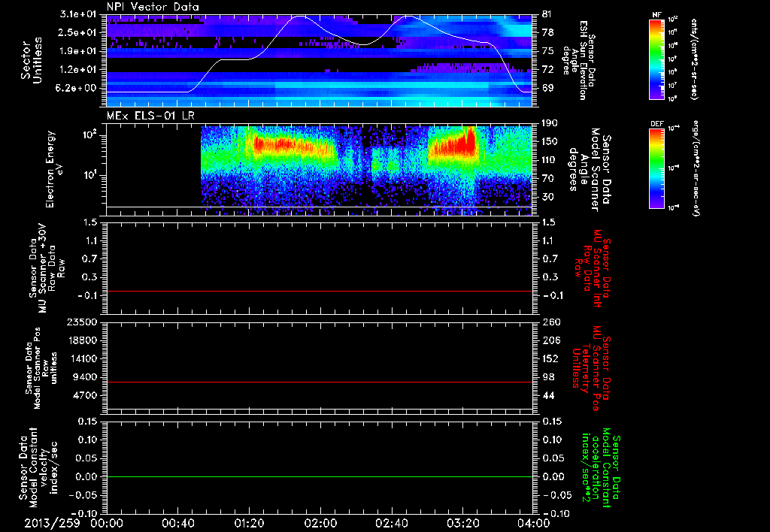Viewport: 770px width, 532px height.
Task: Click the "2013/259" date label
Action: coord(52,523)
